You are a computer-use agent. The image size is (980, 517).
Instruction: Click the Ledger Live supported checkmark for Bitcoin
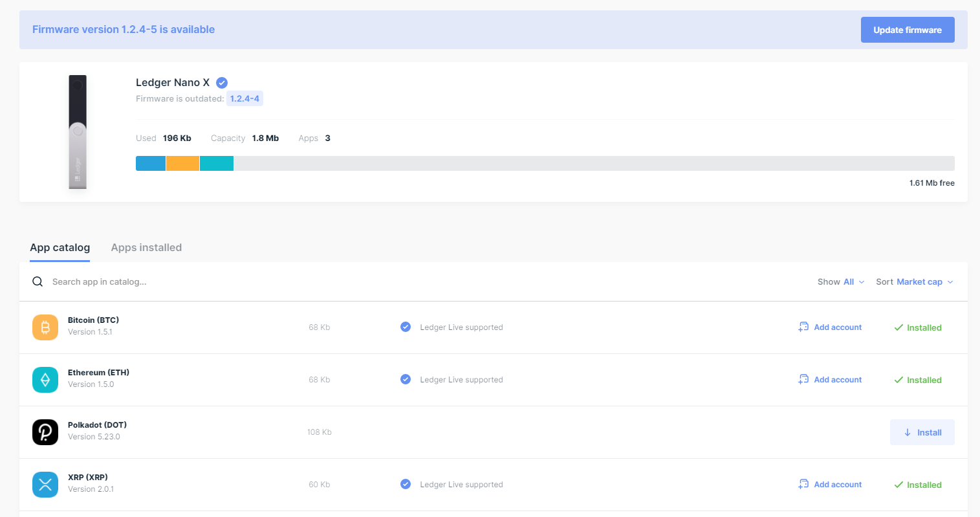(406, 327)
